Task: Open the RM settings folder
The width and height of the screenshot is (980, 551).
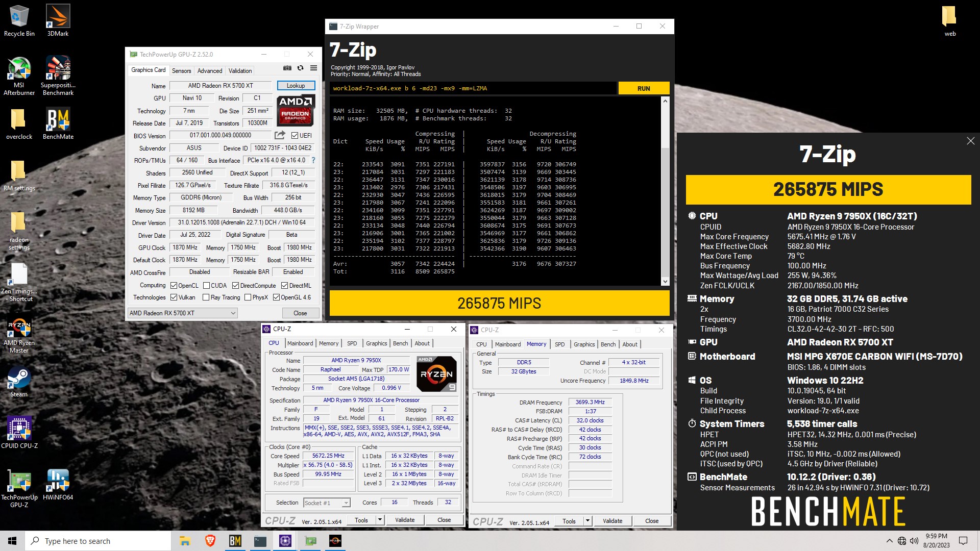Action: (19, 176)
